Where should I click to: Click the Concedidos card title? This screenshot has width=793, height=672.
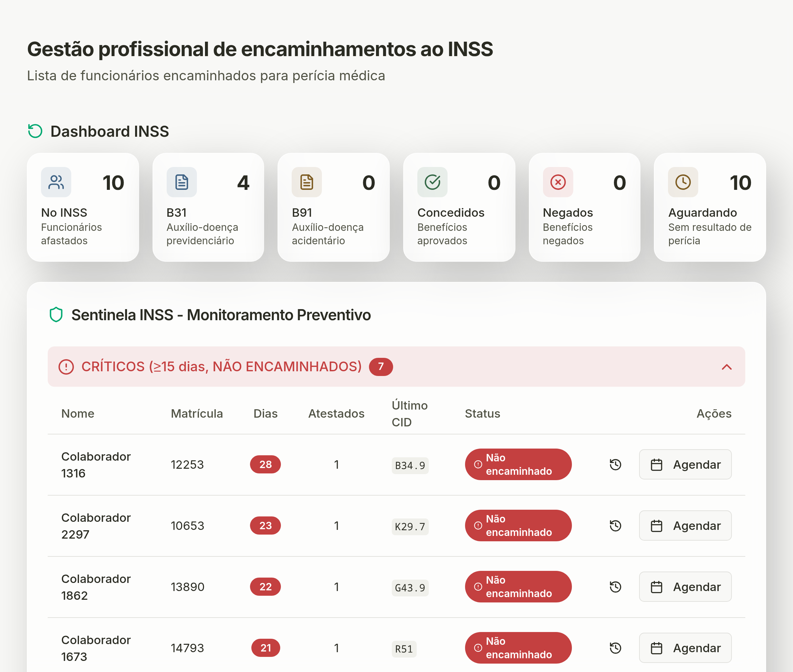451,213
